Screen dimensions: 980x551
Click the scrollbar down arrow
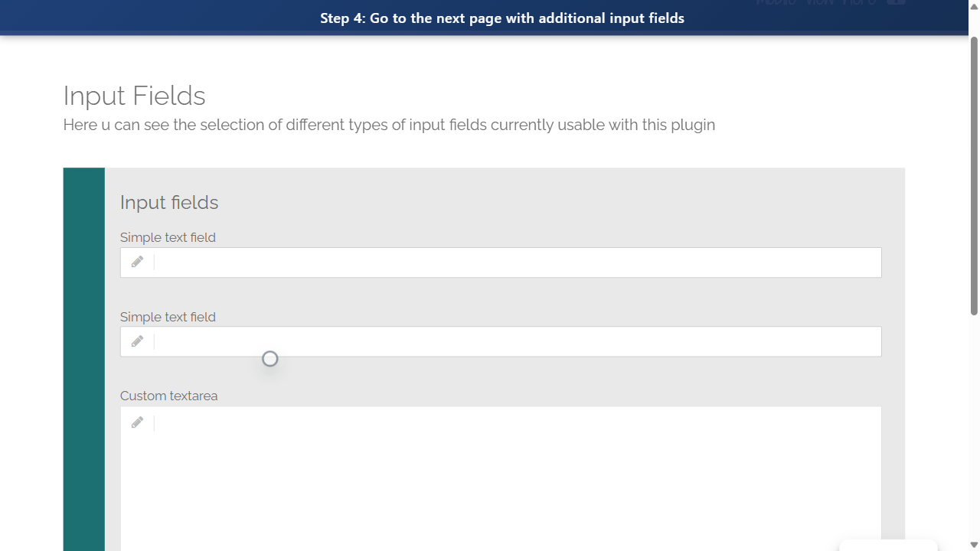coord(973,544)
